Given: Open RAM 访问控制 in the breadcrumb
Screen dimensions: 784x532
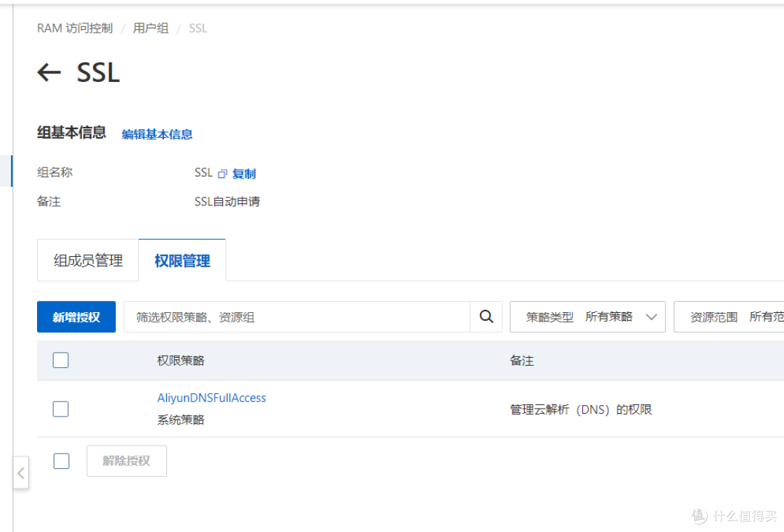Looking at the screenshot, I should coord(75,28).
